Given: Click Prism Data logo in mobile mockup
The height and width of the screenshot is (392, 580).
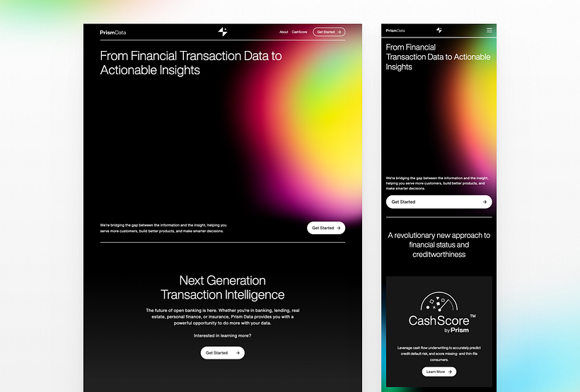Looking at the screenshot, I should pyautogui.click(x=395, y=30).
